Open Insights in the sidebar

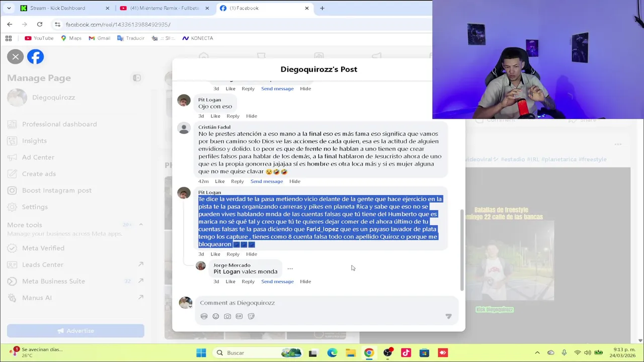pyautogui.click(x=34, y=141)
